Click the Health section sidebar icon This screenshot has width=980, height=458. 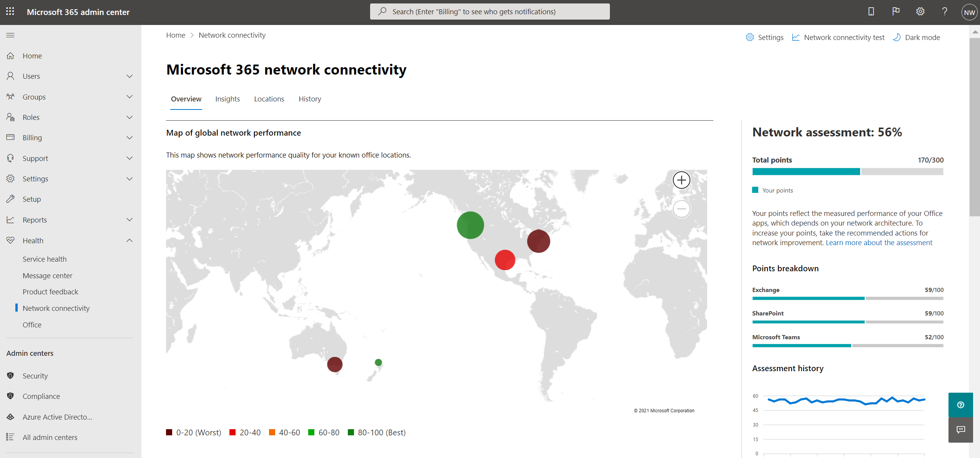click(x=11, y=239)
